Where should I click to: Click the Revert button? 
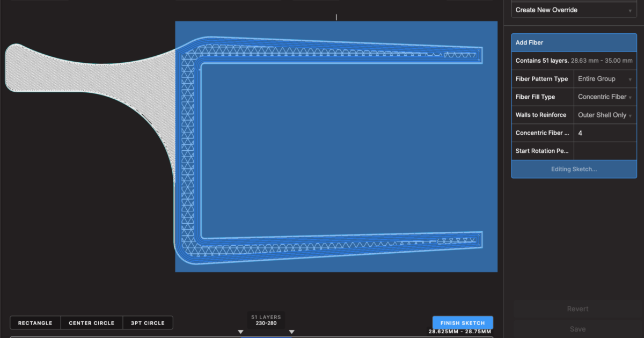[577, 308]
